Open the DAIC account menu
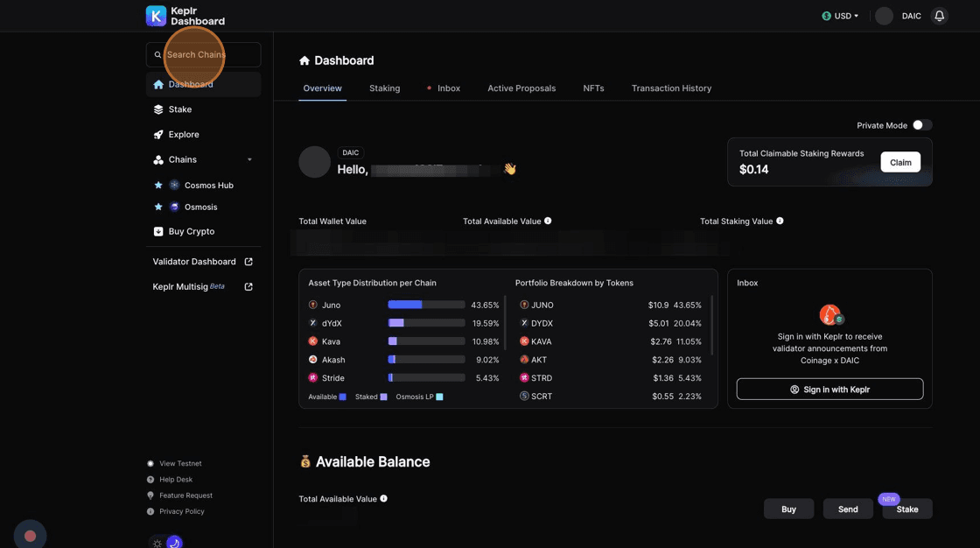This screenshot has width=980, height=548. point(899,16)
